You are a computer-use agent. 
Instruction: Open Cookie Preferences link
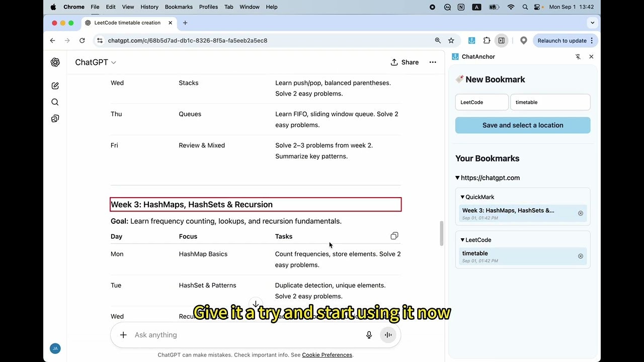click(x=327, y=355)
